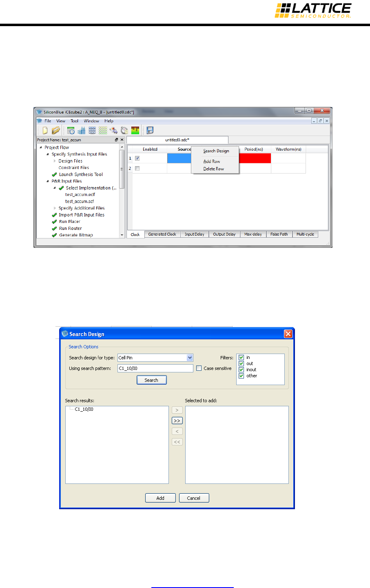
Task: Click the single '<' move left button
Action: 177,431
